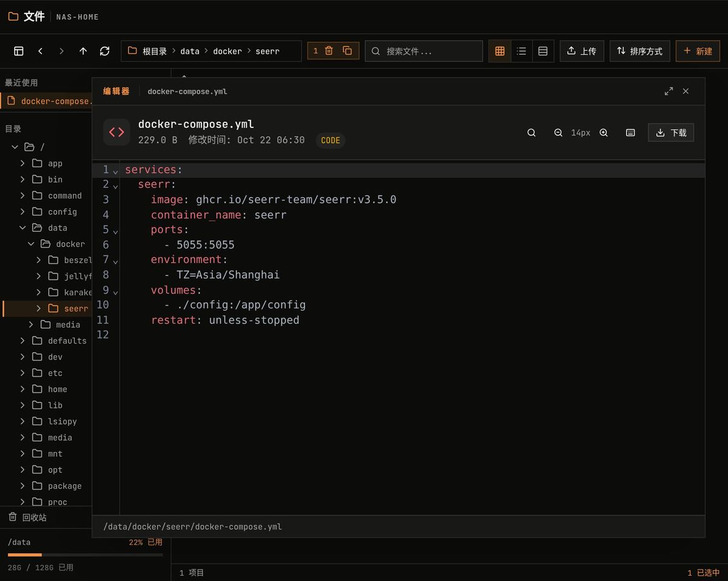Select docker in the breadcrumb path
The width and height of the screenshot is (728, 581).
pos(227,51)
